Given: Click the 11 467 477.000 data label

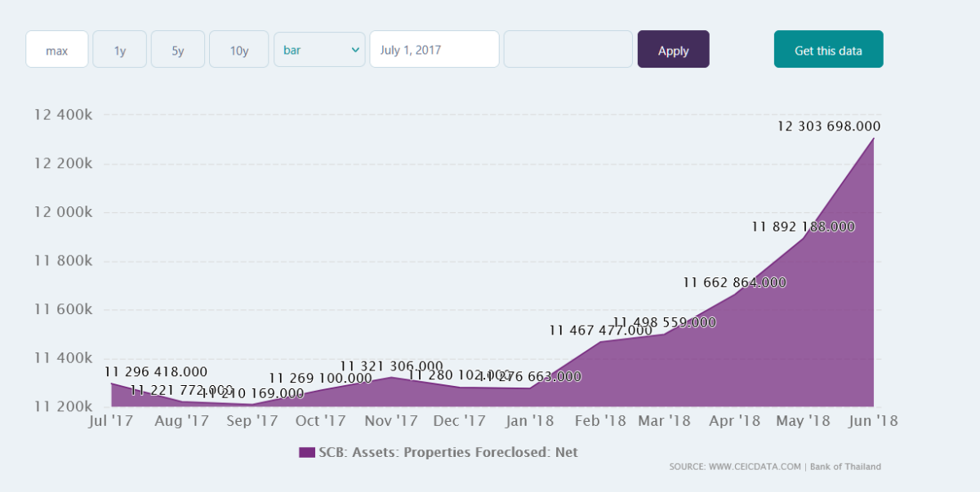Looking at the screenshot, I should tap(600, 330).
